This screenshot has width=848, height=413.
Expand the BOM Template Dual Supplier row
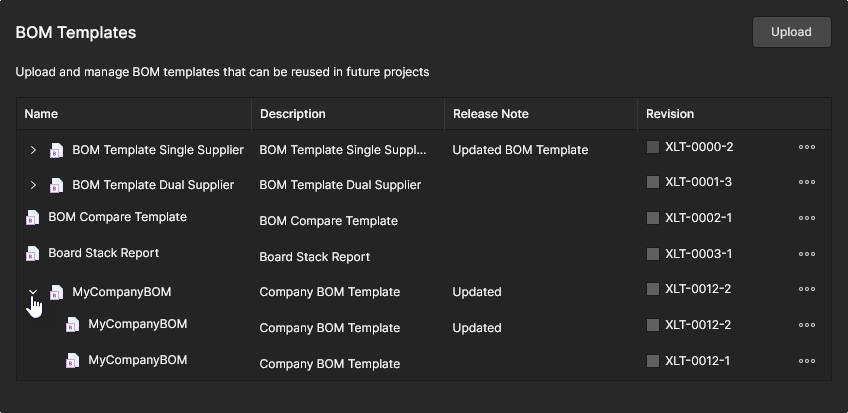tap(33, 185)
